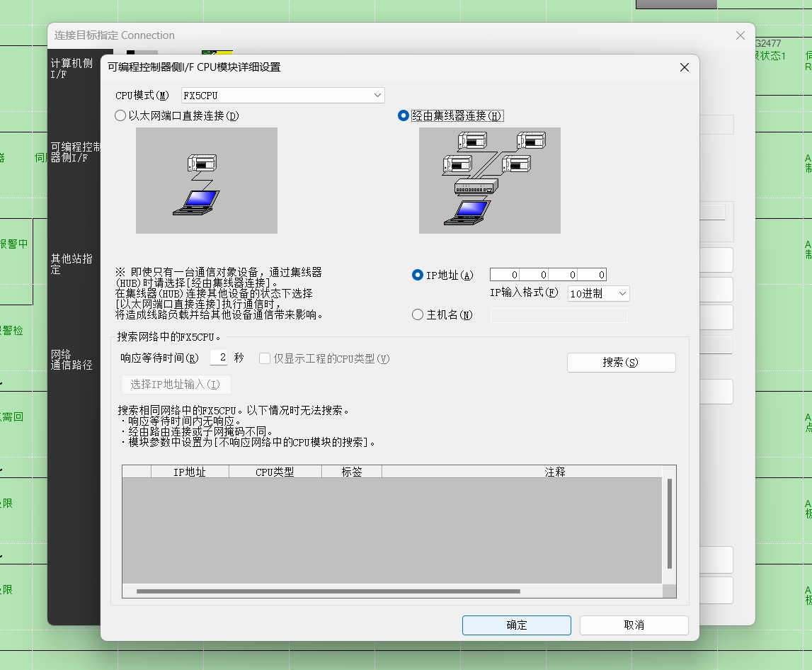812x670 pixels.
Task: Select 经由集线器连接 radio option
Action: (404, 115)
